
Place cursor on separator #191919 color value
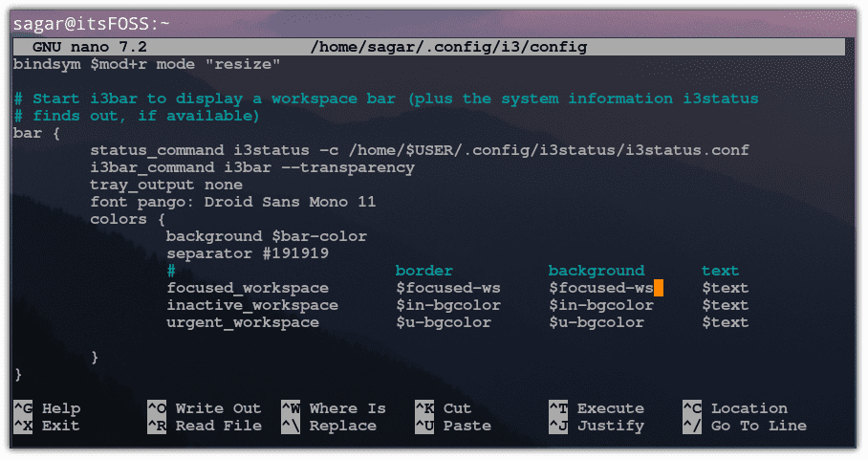[295, 253]
